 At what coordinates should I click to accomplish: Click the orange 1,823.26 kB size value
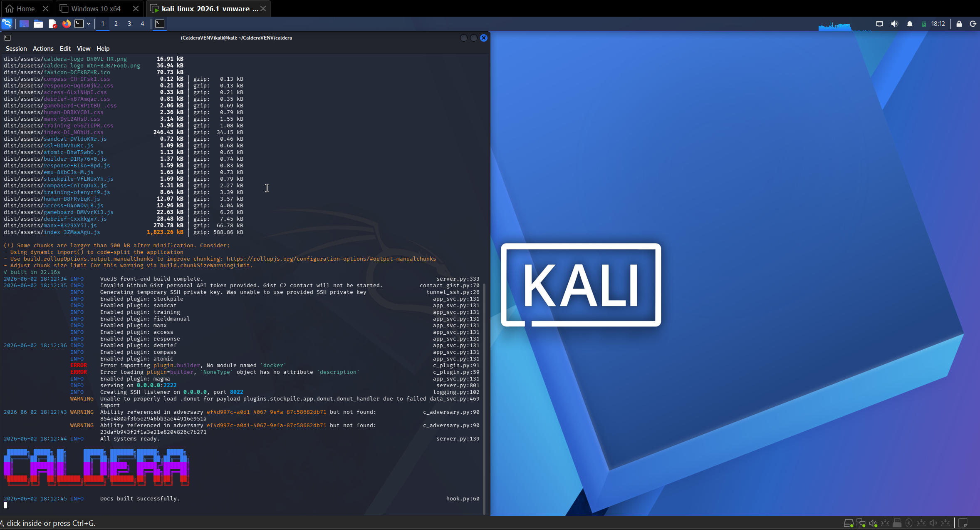point(165,232)
